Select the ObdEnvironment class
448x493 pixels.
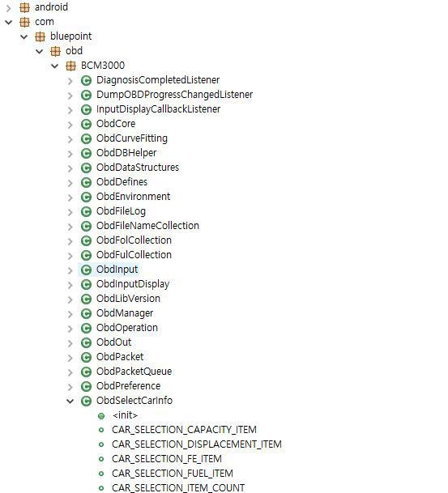click(x=134, y=197)
